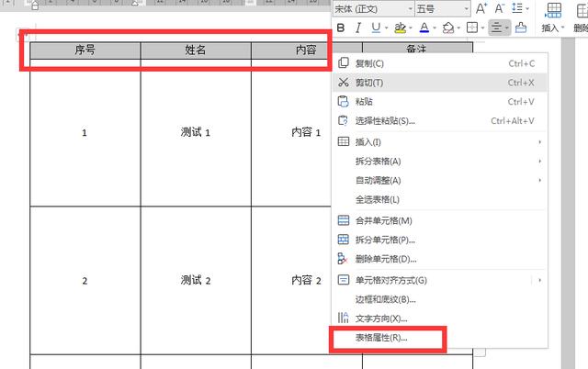
Task: Click the table borders icon
Action: coord(471,28)
